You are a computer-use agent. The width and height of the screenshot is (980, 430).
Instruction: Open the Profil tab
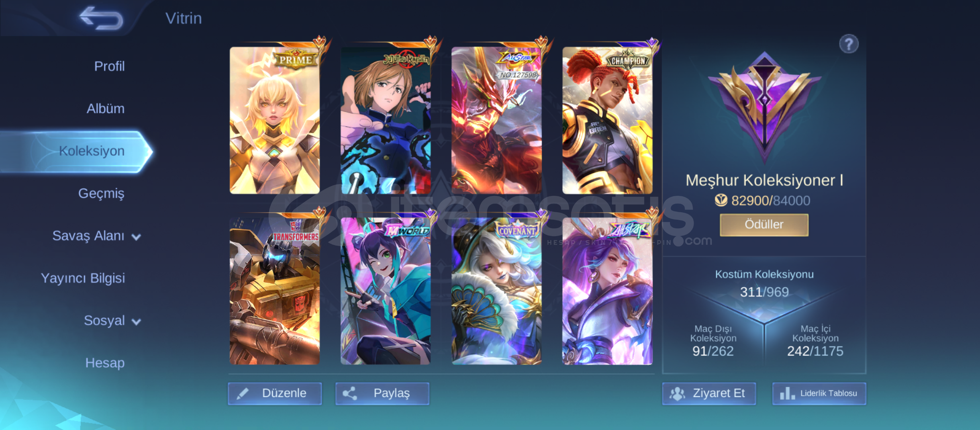pos(109,66)
